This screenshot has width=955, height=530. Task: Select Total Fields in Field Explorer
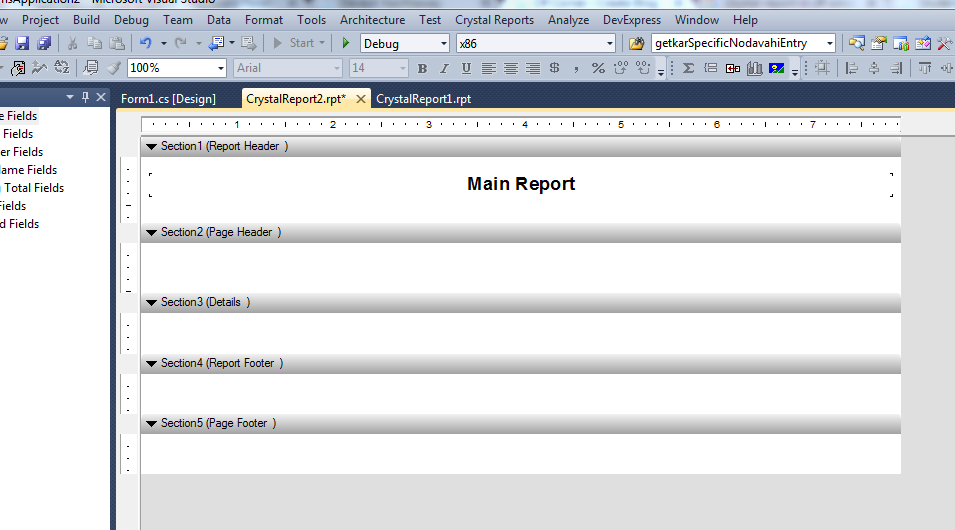pos(33,188)
